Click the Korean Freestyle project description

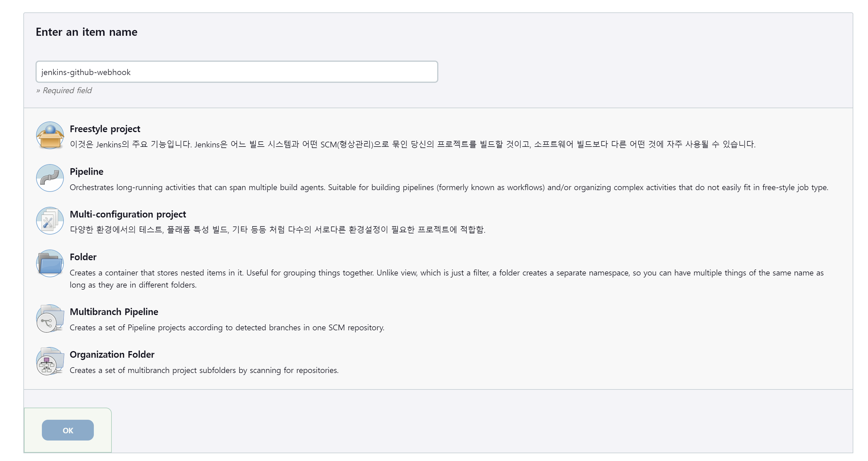point(412,145)
